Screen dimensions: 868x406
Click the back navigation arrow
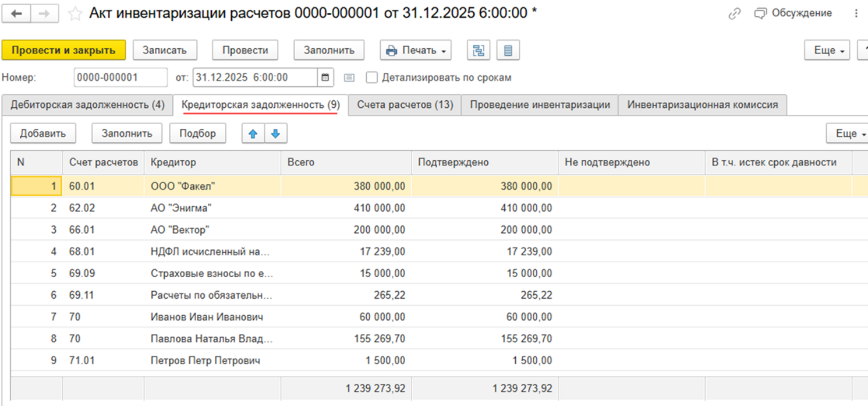(16, 13)
